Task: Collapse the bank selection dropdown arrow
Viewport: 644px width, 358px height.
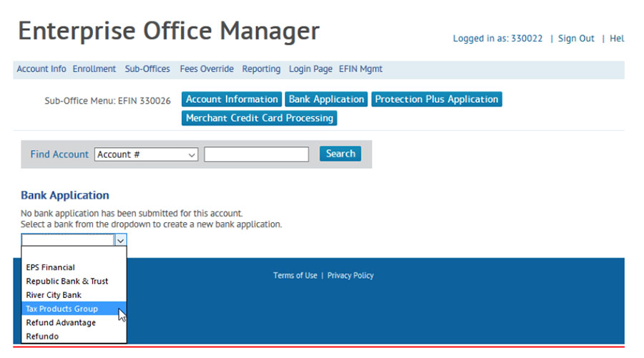Action: tap(120, 240)
